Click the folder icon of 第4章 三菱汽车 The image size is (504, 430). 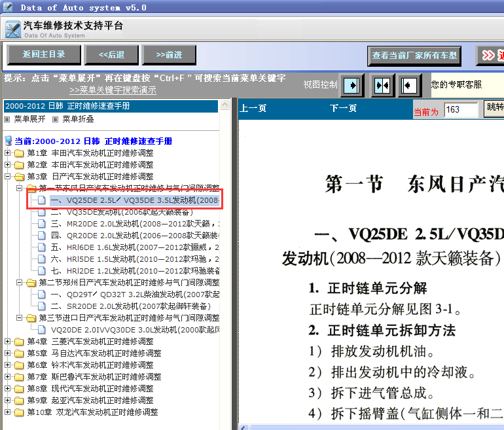pyautogui.click(x=19, y=342)
